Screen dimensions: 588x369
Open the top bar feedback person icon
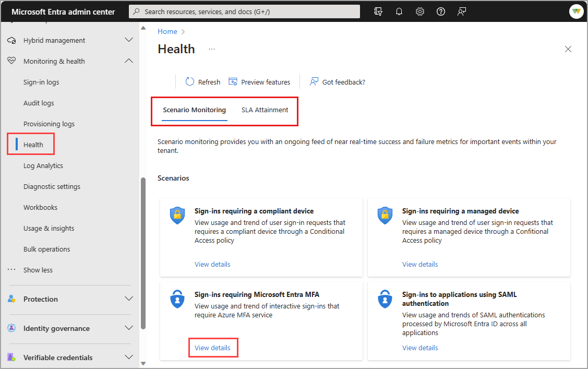[462, 11]
